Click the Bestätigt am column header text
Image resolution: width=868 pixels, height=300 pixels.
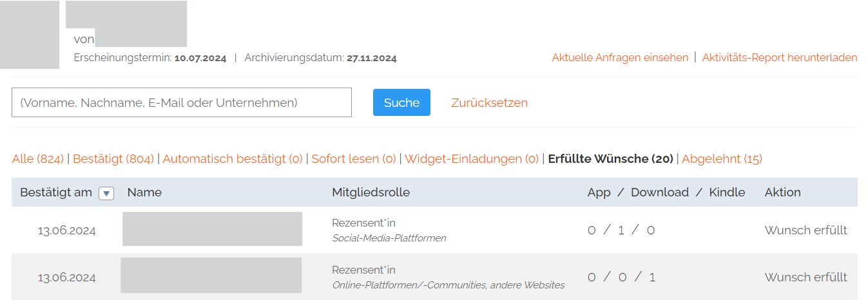coord(56,192)
